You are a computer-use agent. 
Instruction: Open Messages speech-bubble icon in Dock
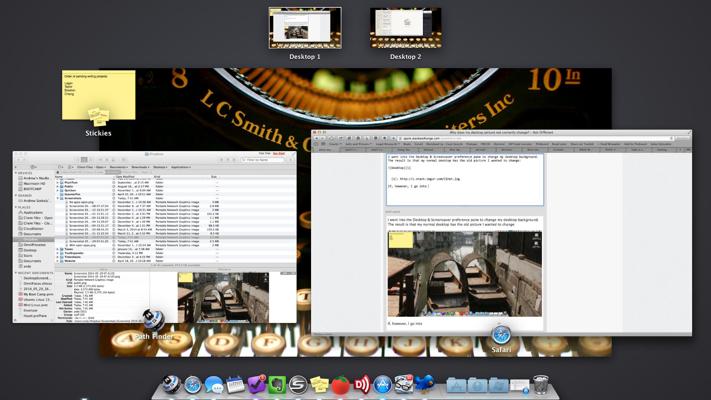coord(214,385)
